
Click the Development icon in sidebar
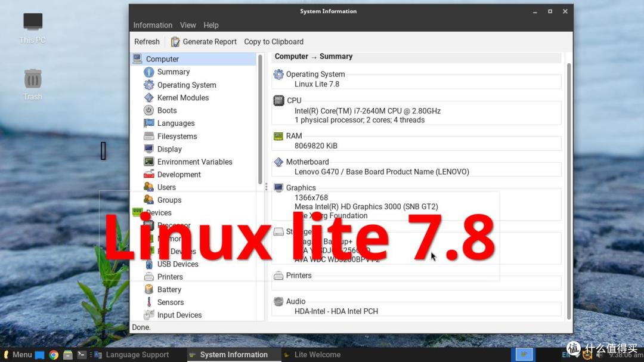[148, 174]
